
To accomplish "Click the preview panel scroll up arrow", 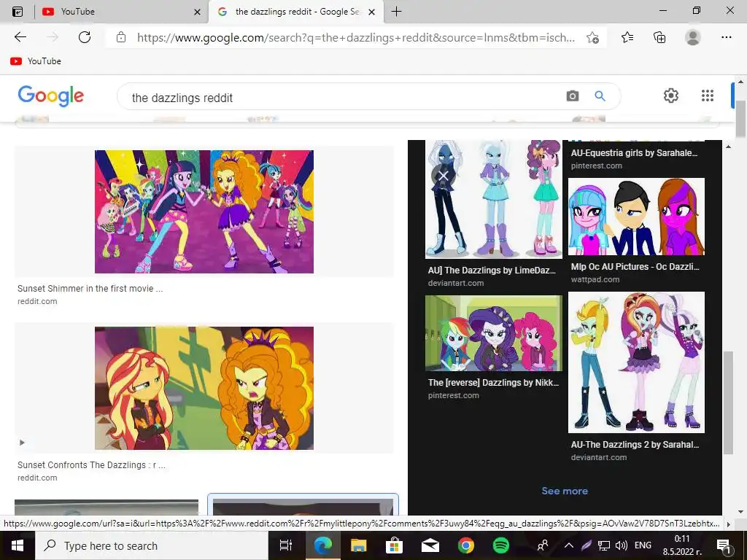I will pyautogui.click(x=729, y=146).
